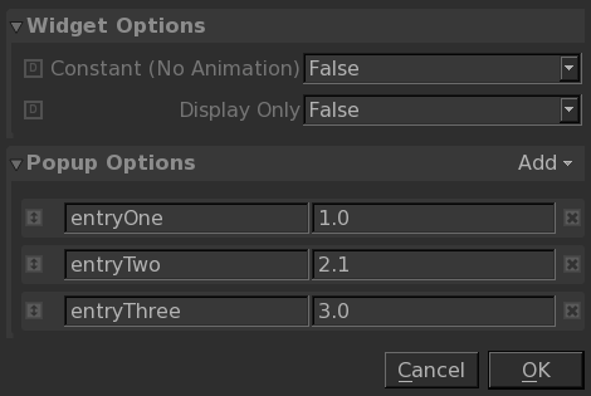The height and width of the screenshot is (396, 591).
Task: Remove the entryTwo popup option
Action: pos(572,264)
